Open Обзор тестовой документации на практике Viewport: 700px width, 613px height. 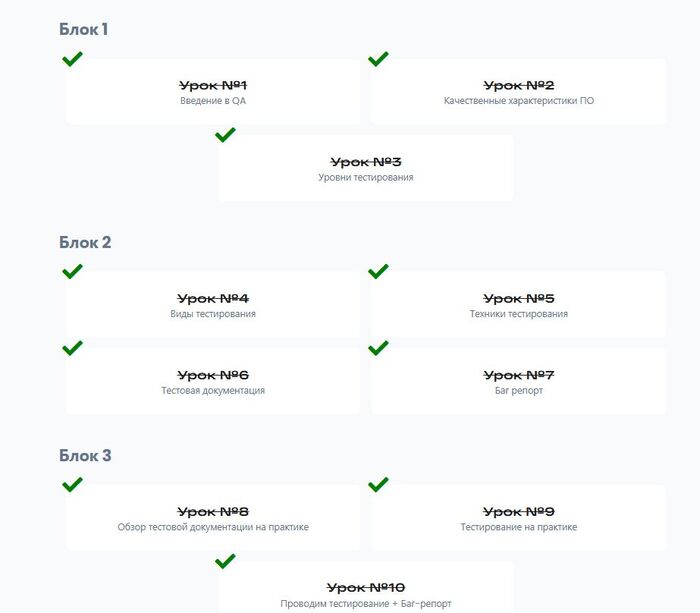coord(213,518)
